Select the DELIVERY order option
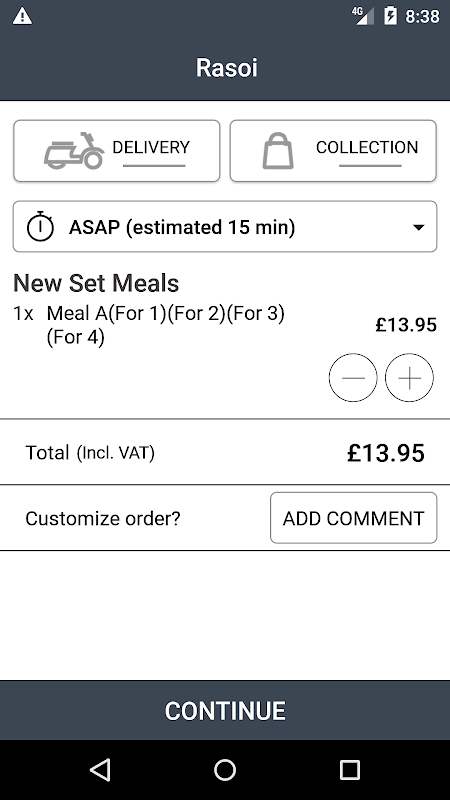The width and height of the screenshot is (450, 800). [117, 151]
